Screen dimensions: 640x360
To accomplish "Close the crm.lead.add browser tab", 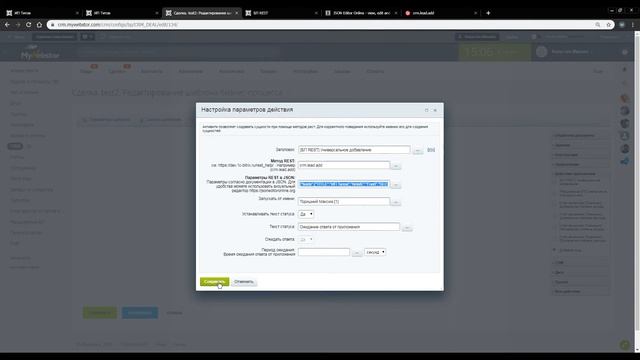I will click(476, 13).
